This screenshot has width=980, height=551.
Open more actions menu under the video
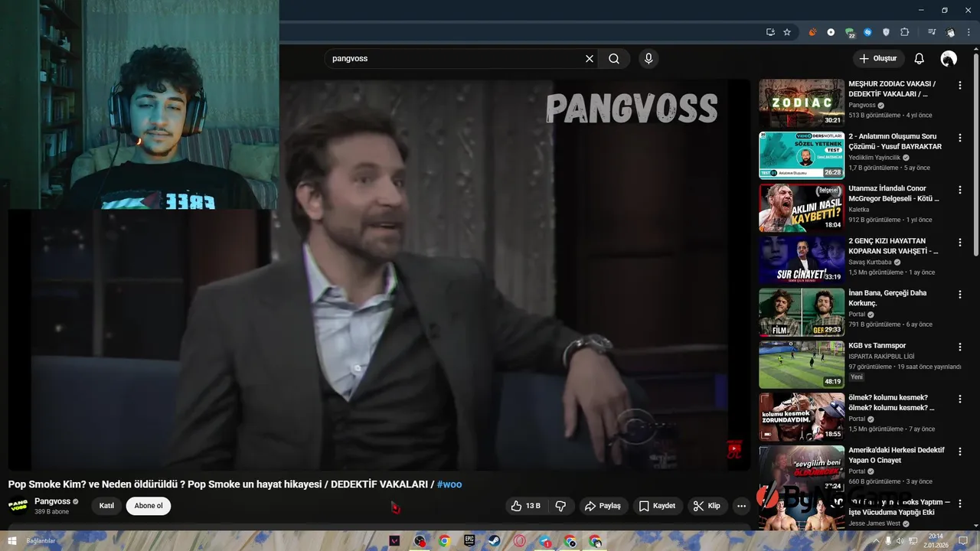741,506
